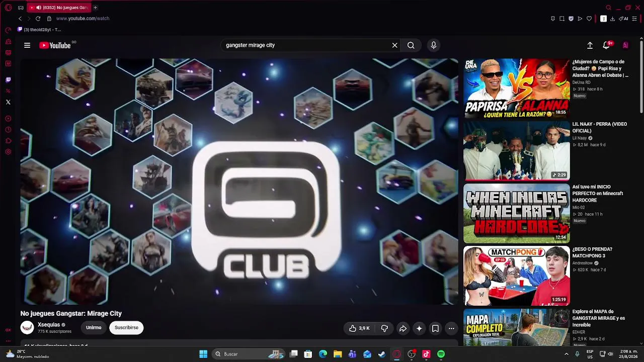
Task: Toggle the ad blocker shield icon
Action: pos(571,19)
